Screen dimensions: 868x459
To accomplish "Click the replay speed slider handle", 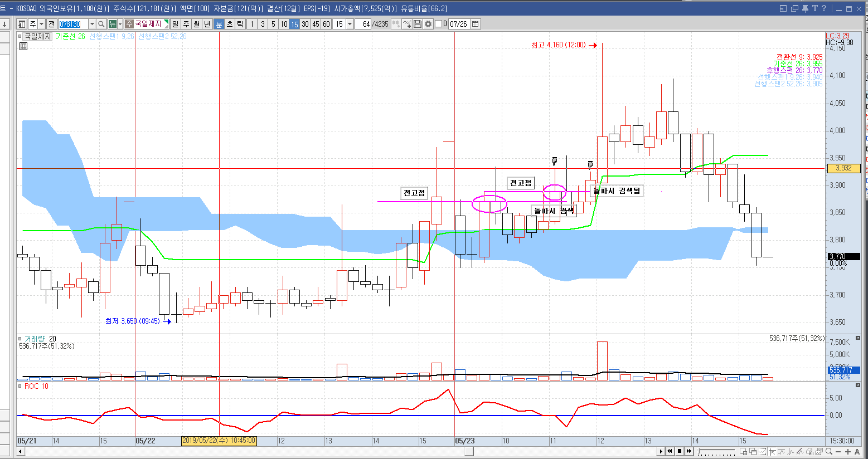I will click(699, 451).
